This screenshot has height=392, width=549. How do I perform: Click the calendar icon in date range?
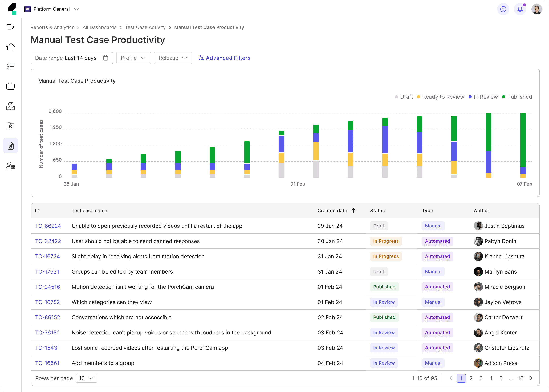coord(106,58)
